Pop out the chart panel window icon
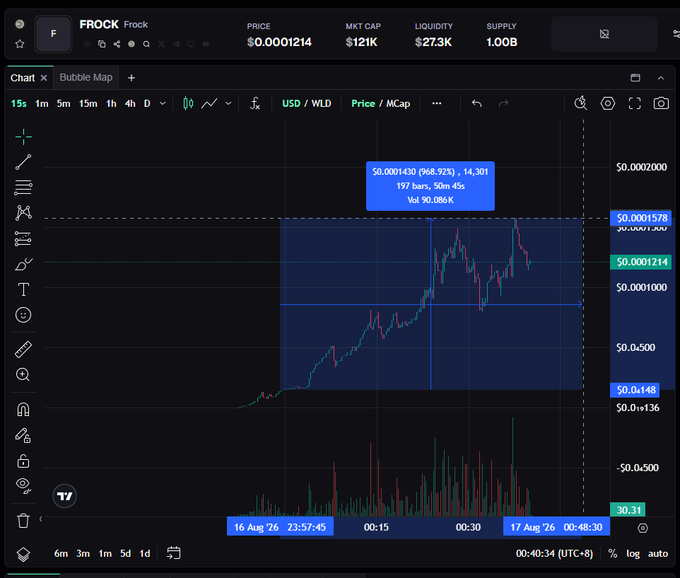Screen dimensions: 680x578 point(635,78)
